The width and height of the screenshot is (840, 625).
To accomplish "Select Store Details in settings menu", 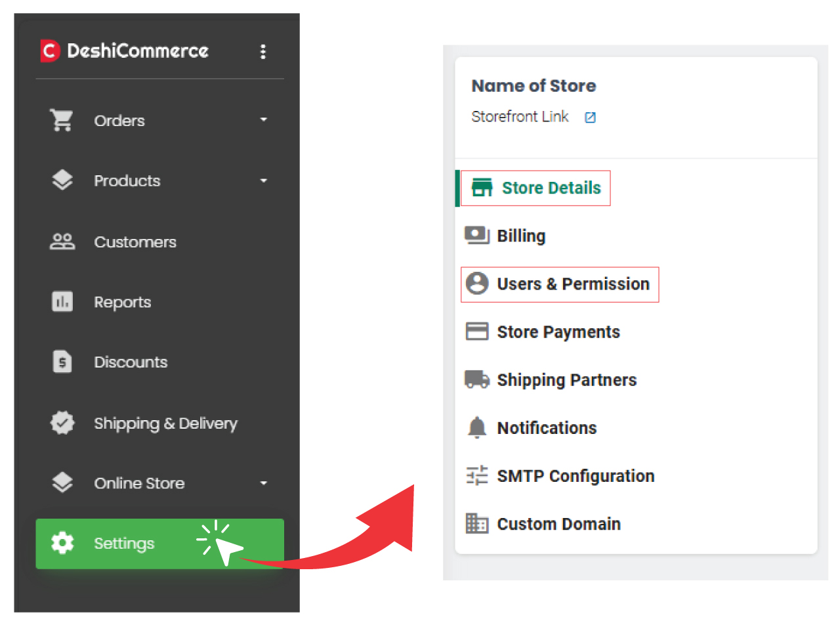I will coord(551,188).
